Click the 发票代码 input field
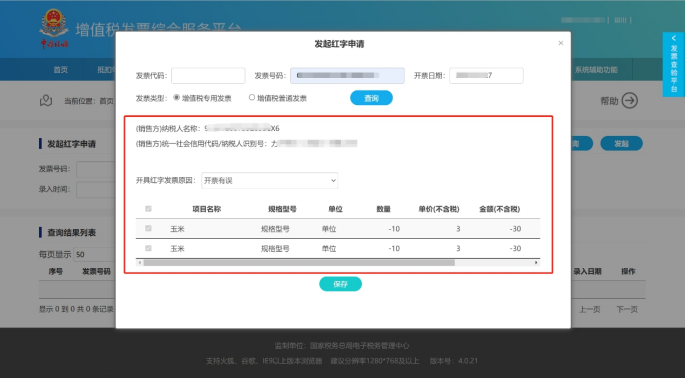Image resolution: width=685 pixels, height=378 pixels. coord(208,76)
